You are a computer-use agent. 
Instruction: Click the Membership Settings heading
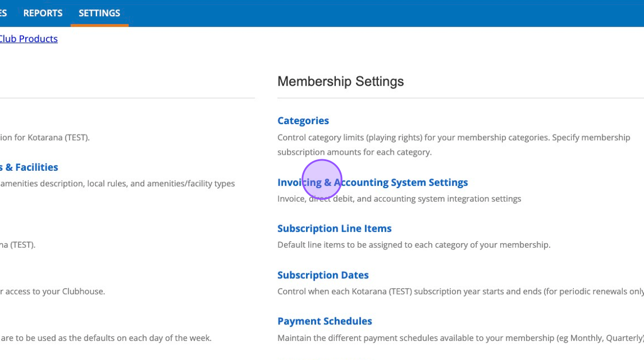coord(340,82)
